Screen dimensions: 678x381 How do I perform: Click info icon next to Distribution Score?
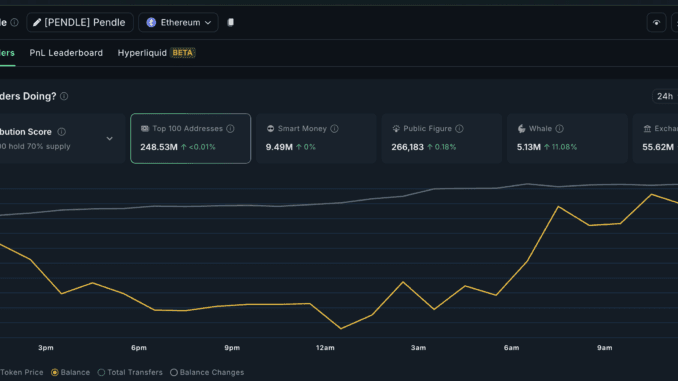point(62,131)
